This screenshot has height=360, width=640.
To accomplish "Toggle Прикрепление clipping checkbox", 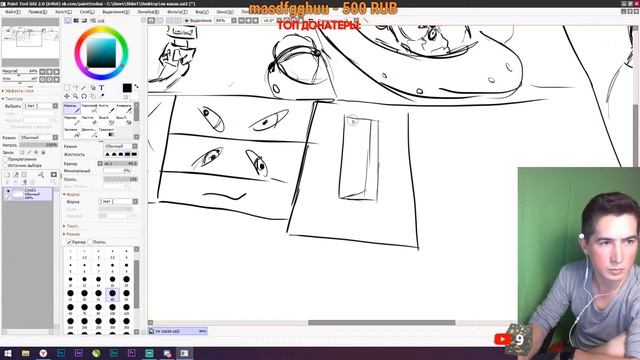I will [6, 159].
